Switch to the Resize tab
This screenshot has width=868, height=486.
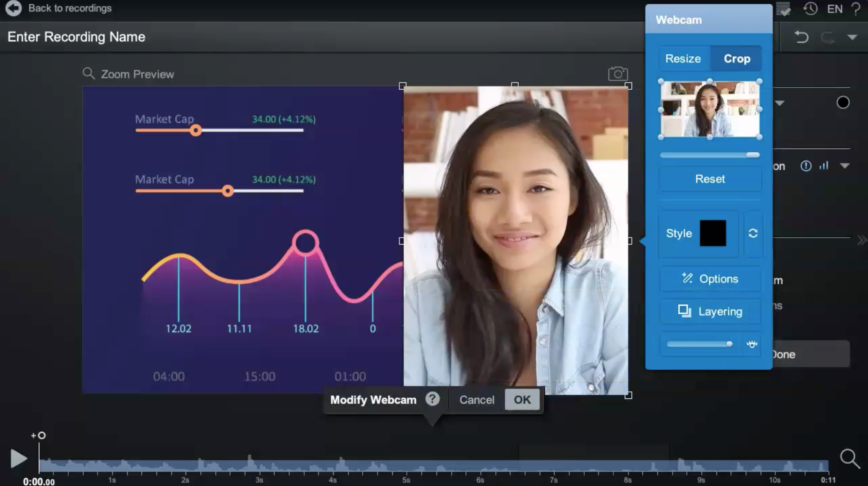click(x=683, y=59)
